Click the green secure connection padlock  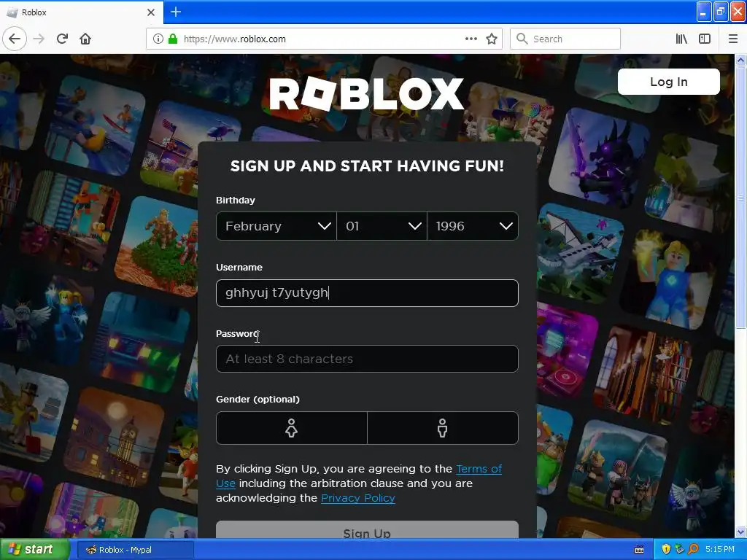pos(172,39)
